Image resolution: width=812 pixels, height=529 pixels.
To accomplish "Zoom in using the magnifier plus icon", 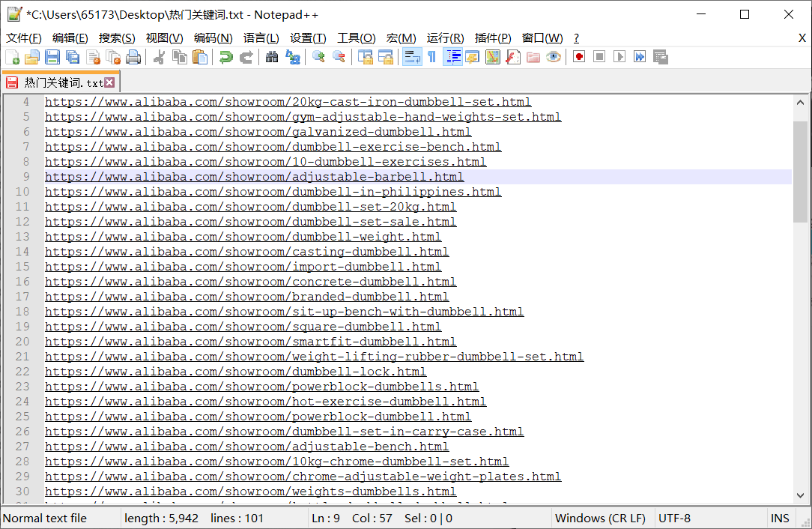I will (318, 57).
